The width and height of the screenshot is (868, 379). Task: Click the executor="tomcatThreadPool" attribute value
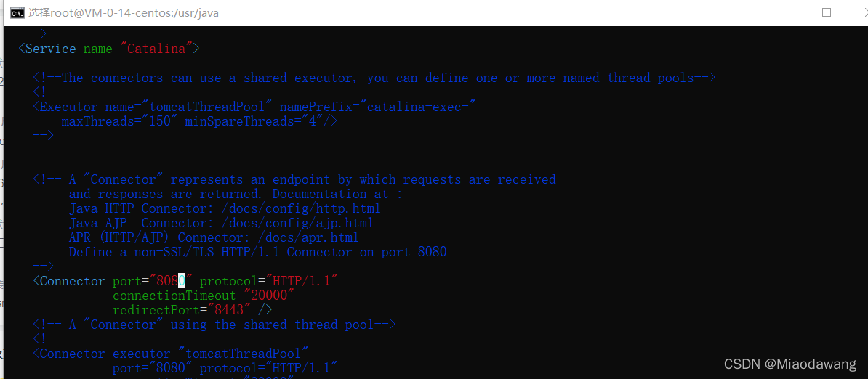(243, 354)
